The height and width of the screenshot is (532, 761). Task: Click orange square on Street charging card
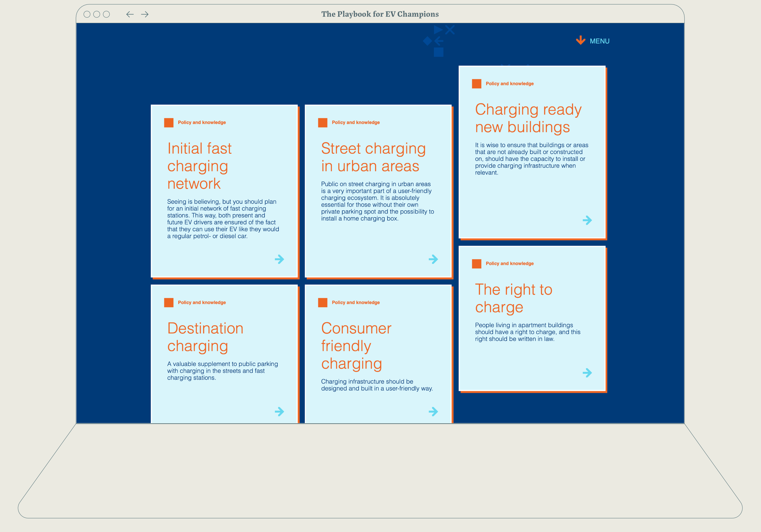coord(322,123)
